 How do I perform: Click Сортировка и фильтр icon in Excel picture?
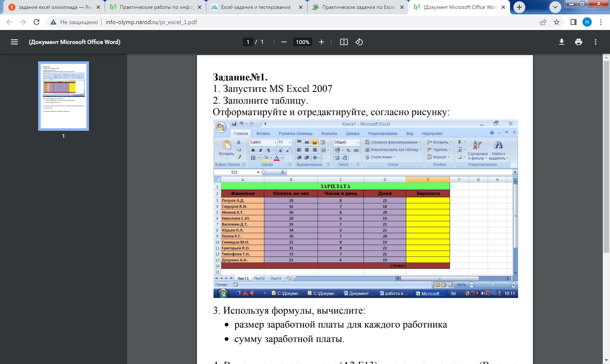tap(477, 145)
